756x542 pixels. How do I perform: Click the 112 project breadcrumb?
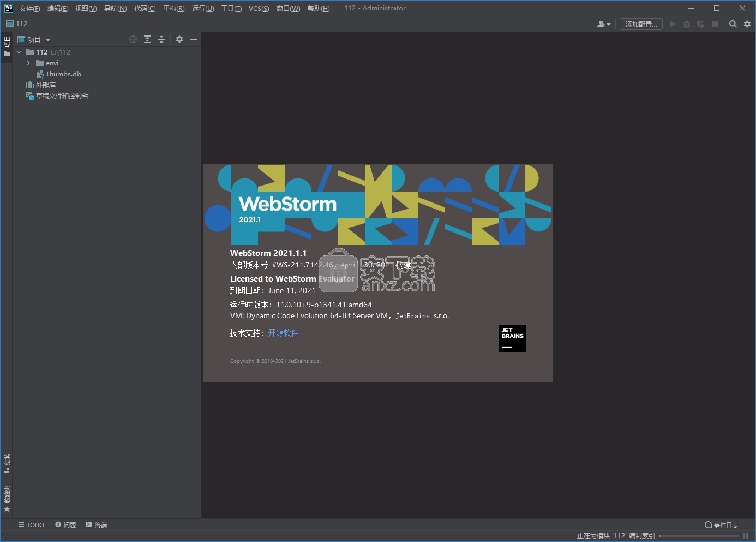tap(17, 23)
